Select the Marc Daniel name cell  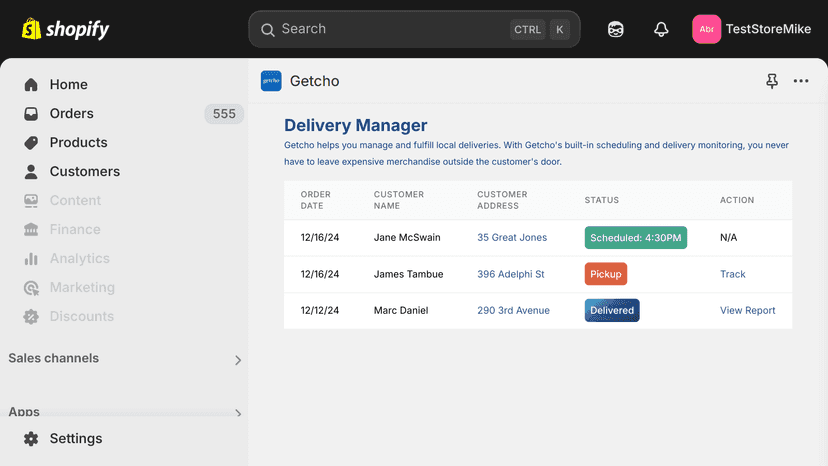[x=401, y=311]
